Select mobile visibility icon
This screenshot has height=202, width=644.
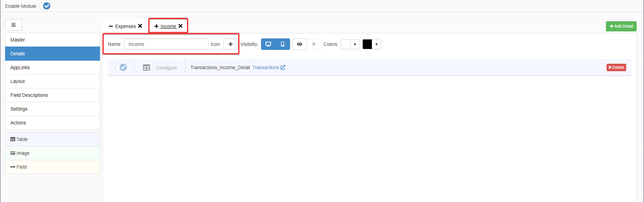(x=283, y=44)
